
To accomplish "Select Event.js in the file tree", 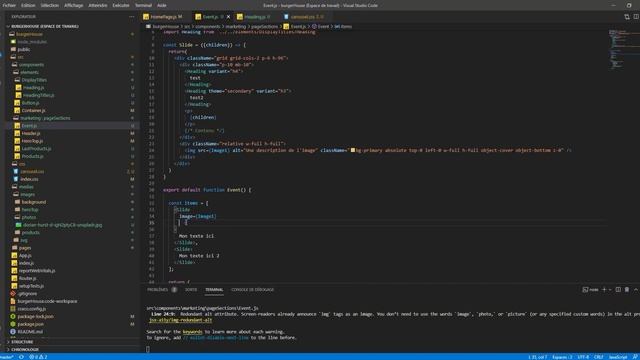I will pos(29,126).
